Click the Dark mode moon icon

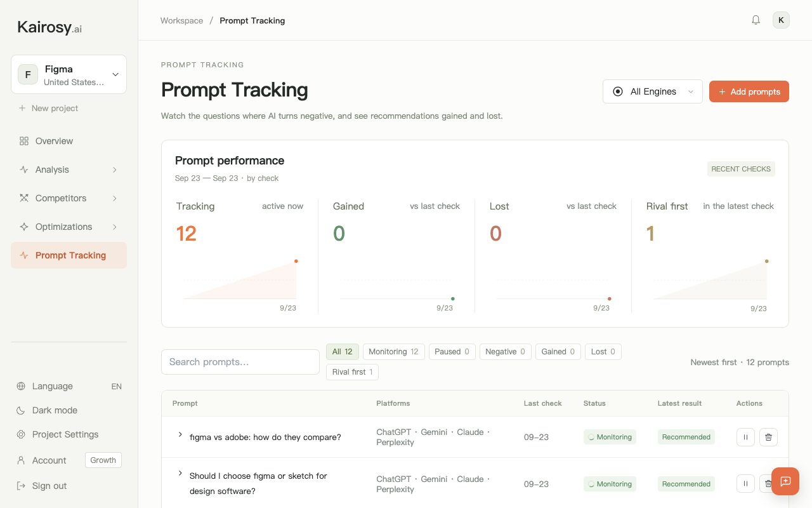tap(21, 410)
